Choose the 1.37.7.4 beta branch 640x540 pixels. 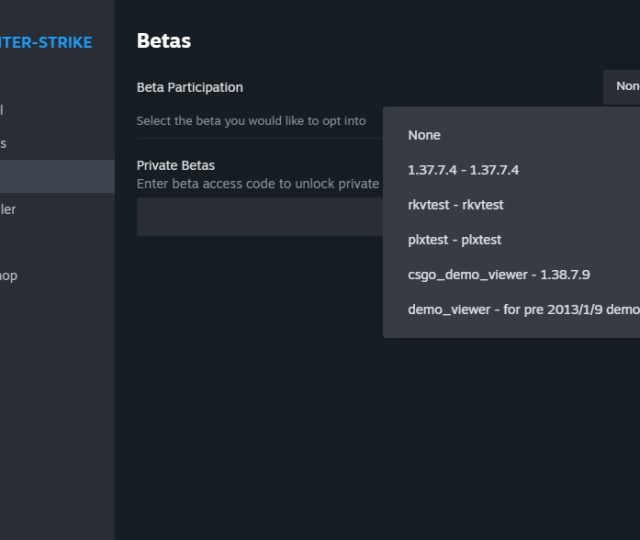[463, 170]
